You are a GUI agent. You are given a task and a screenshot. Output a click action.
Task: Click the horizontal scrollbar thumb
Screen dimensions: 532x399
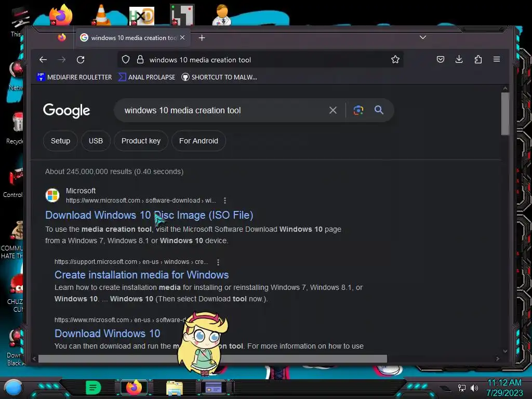click(x=212, y=358)
